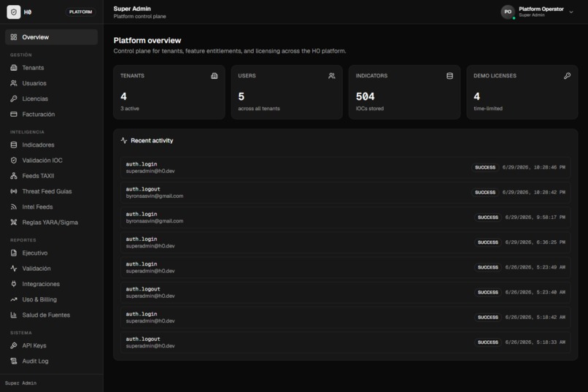Open Intel Feeds link
Screen dimensions: 588x392
(51, 207)
